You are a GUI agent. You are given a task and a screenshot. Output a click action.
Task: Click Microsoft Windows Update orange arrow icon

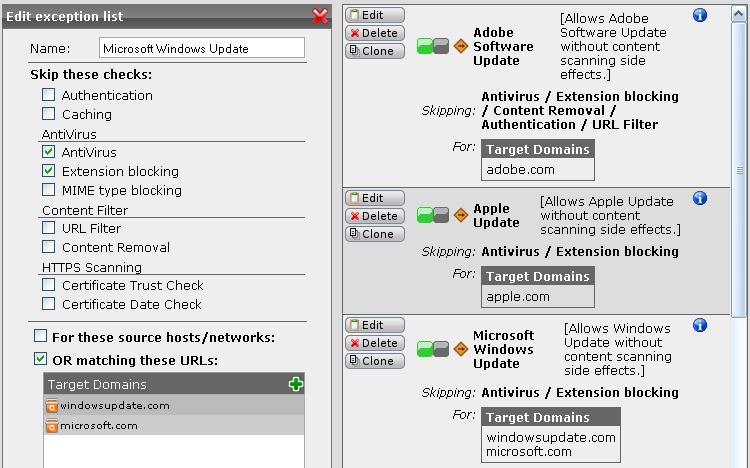(461, 349)
